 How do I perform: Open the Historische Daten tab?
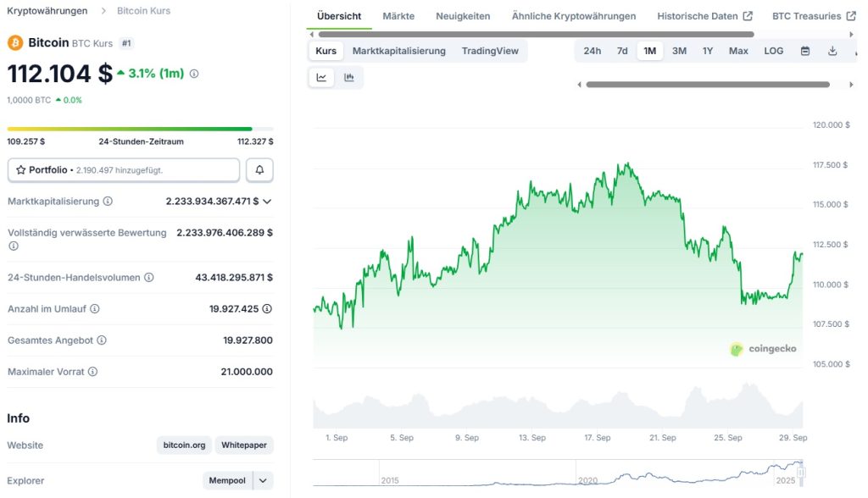704,16
